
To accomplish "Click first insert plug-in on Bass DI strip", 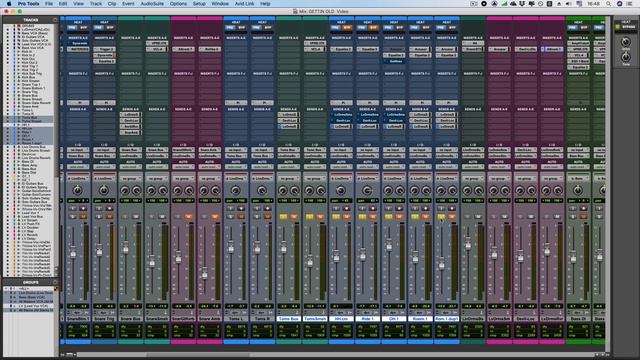I will (578, 43).
